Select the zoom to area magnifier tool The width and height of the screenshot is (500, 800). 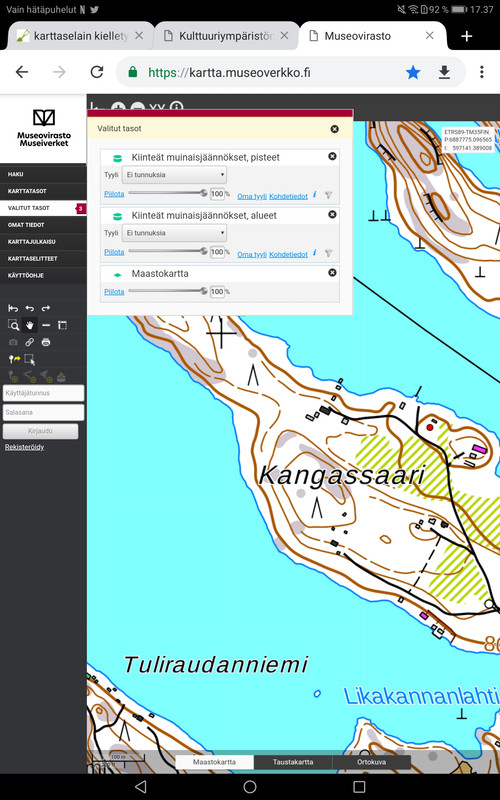(13, 325)
